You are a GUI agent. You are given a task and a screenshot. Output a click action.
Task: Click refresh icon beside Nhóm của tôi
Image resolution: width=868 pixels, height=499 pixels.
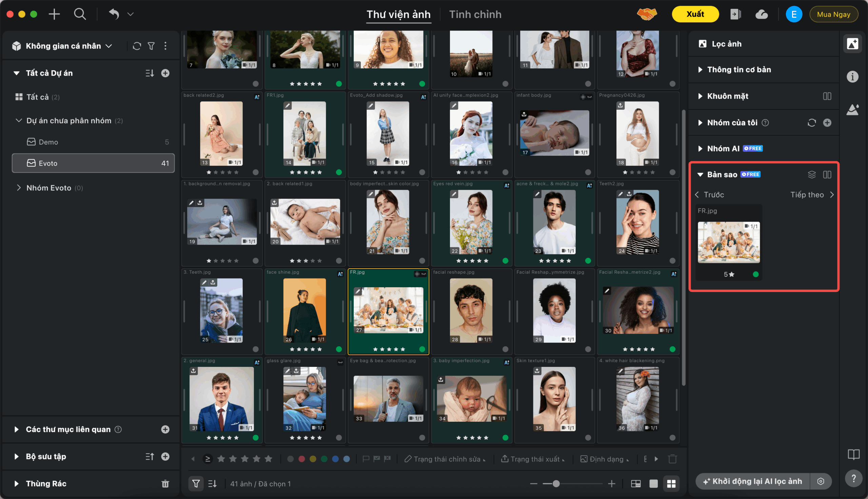tap(811, 123)
